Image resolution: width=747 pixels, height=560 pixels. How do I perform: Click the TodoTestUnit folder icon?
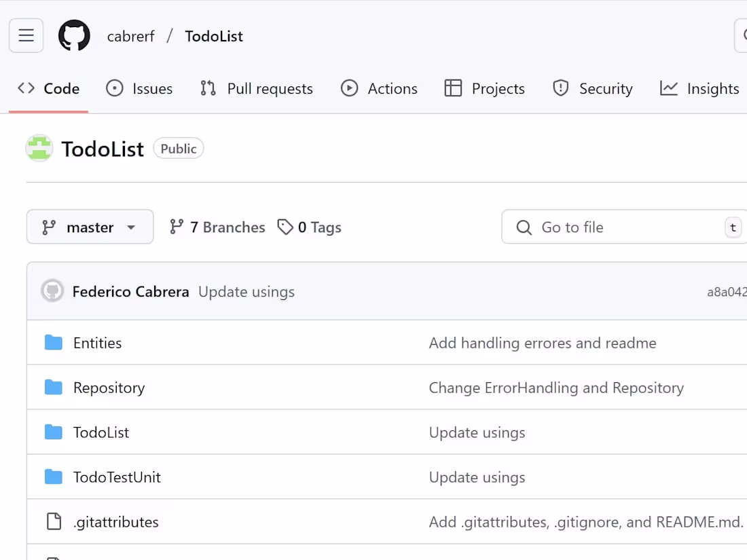click(54, 477)
